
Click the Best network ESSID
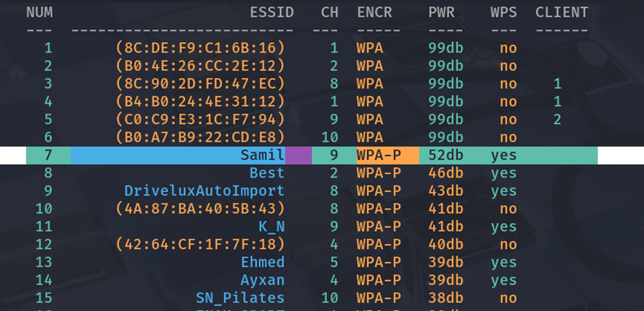267,173
